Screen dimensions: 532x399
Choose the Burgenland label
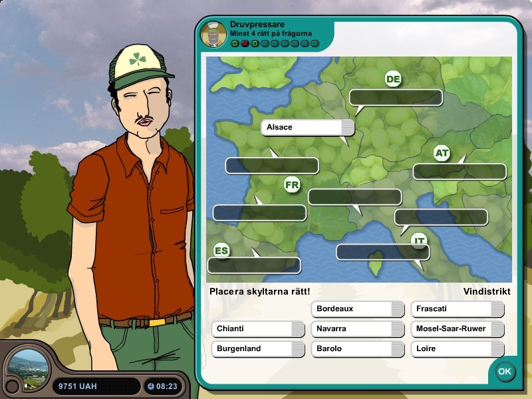[x=258, y=348]
